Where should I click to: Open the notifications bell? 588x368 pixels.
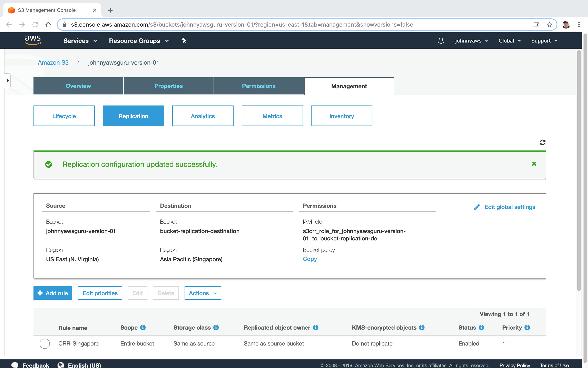coord(441,41)
